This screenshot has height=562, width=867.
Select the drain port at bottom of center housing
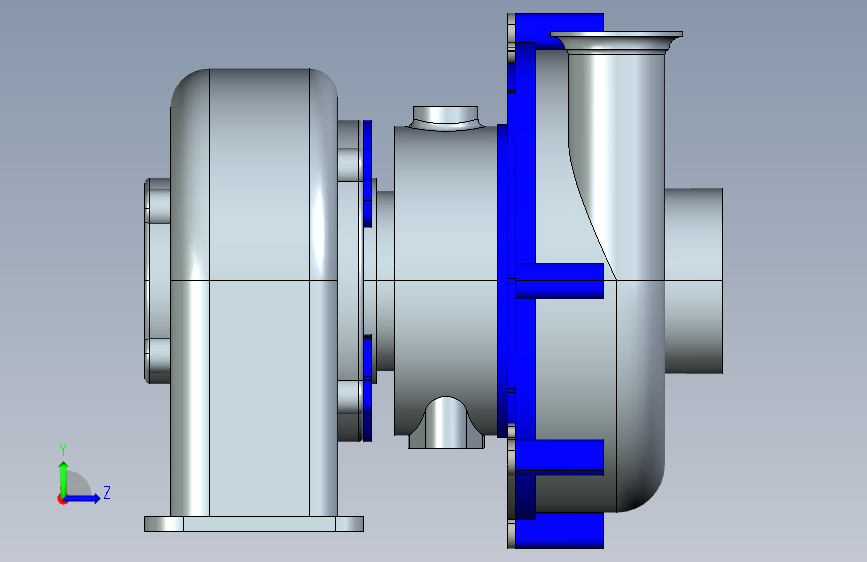(446, 423)
